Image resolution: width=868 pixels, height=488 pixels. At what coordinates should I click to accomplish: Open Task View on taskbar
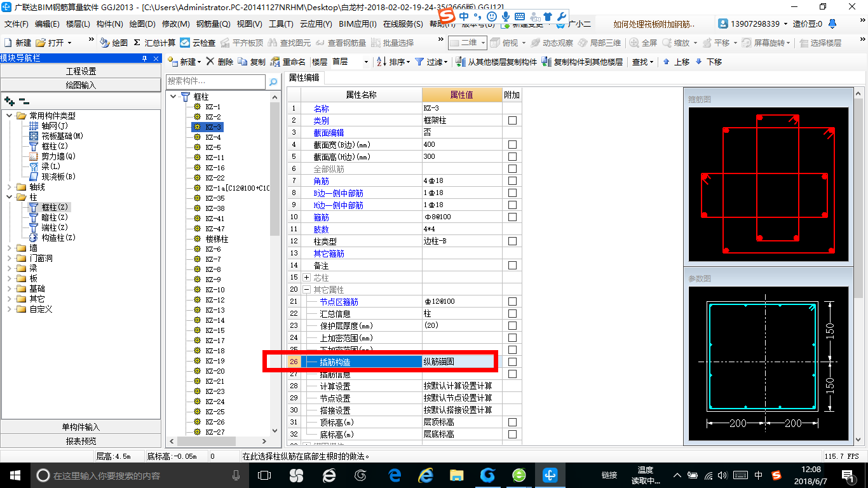[x=264, y=475]
